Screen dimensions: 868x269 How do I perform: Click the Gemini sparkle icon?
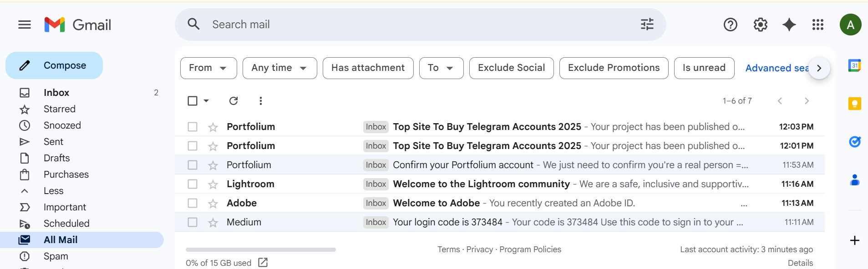[x=789, y=25]
